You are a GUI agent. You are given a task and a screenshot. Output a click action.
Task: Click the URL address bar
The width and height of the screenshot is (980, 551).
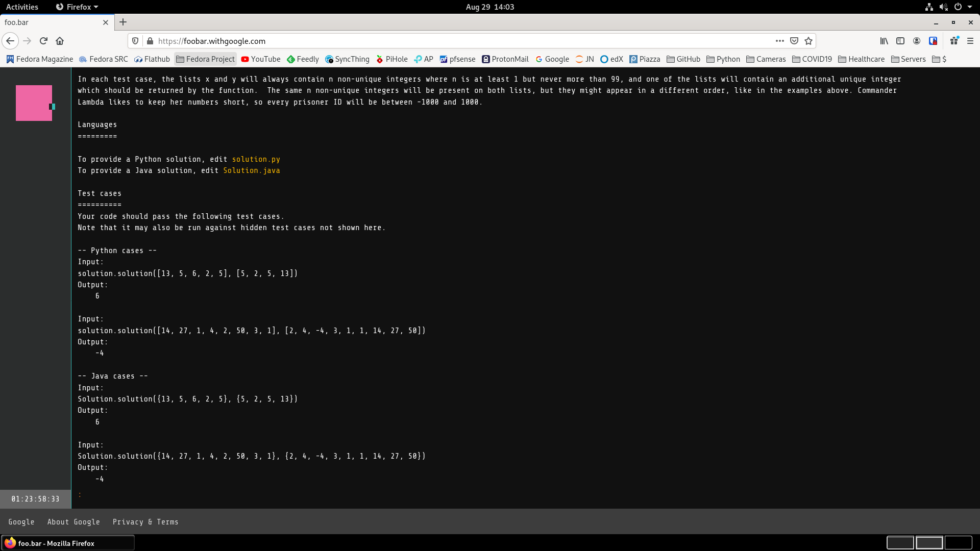[459, 41]
